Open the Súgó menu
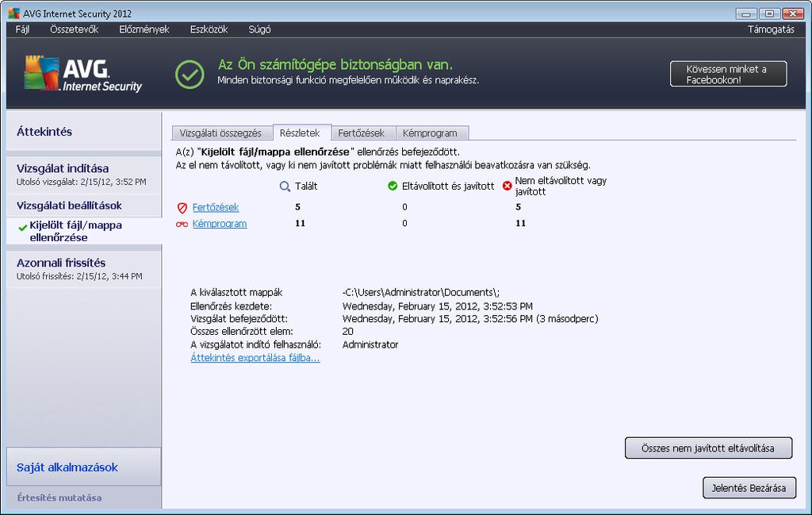 pyautogui.click(x=259, y=29)
